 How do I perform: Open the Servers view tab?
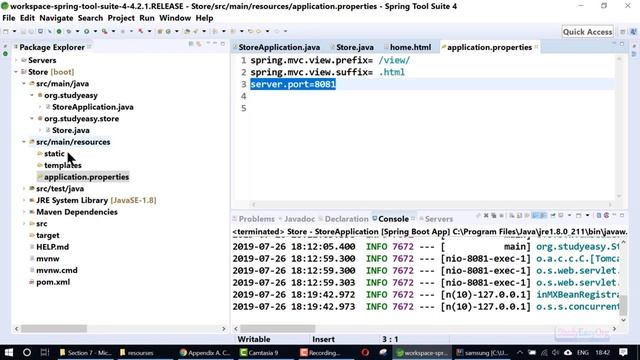tap(439, 219)
